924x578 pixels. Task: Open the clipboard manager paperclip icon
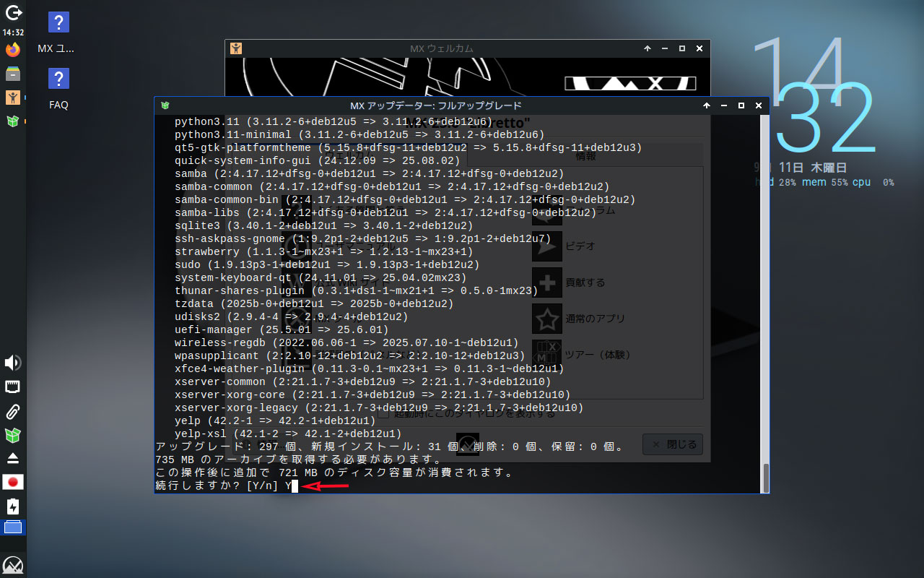(x=13, y=412)
